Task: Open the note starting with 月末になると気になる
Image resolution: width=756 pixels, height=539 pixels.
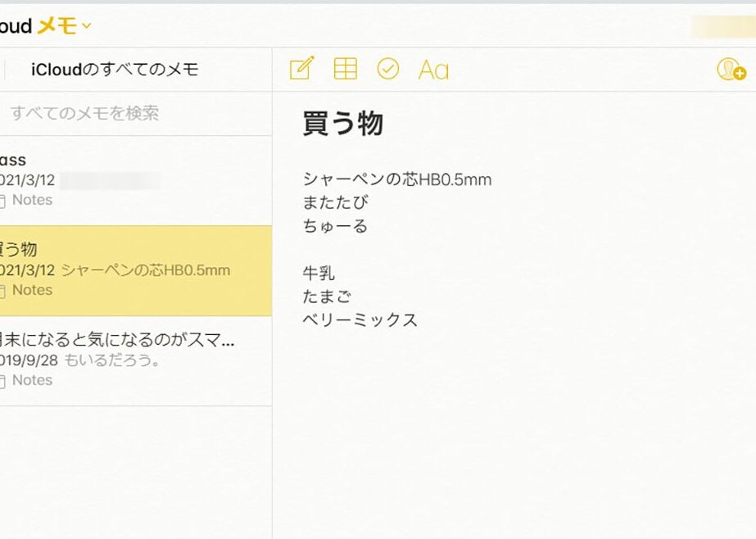Action: pyautogui.click(x=123, y=340)
